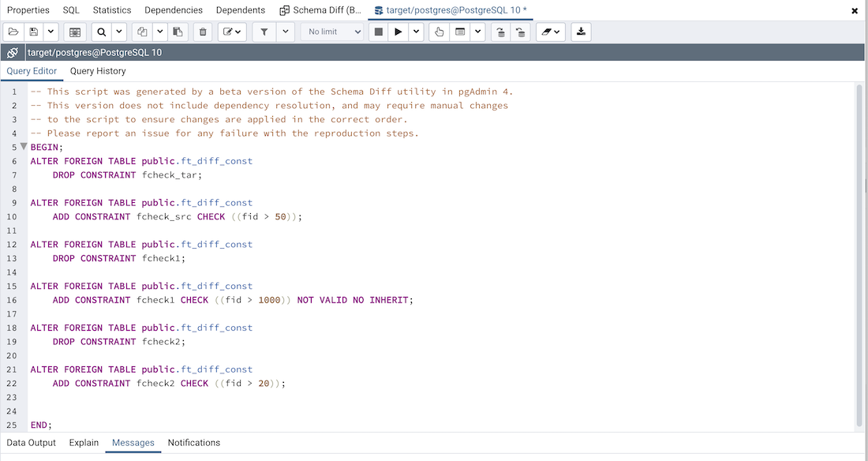The height and width of the screenshot is (461, 868).
Task: Click the editor vertical scrollbar
Action: (859, 255)
